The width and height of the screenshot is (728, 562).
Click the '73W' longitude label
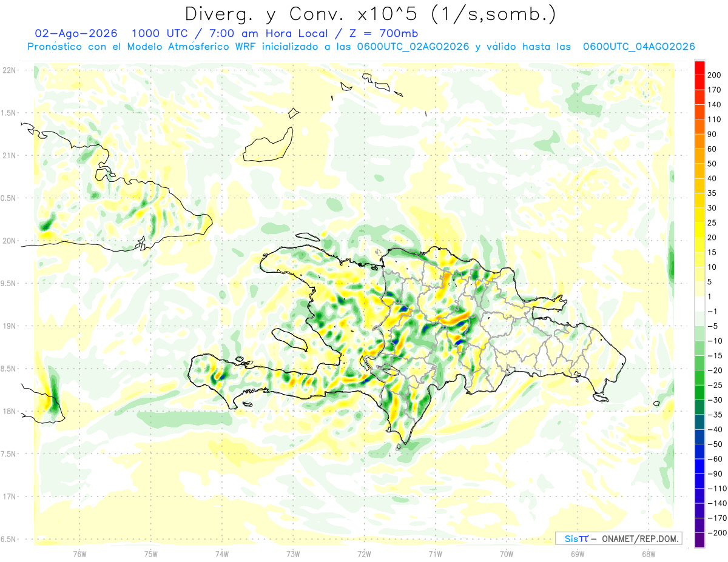coord(293,554)
